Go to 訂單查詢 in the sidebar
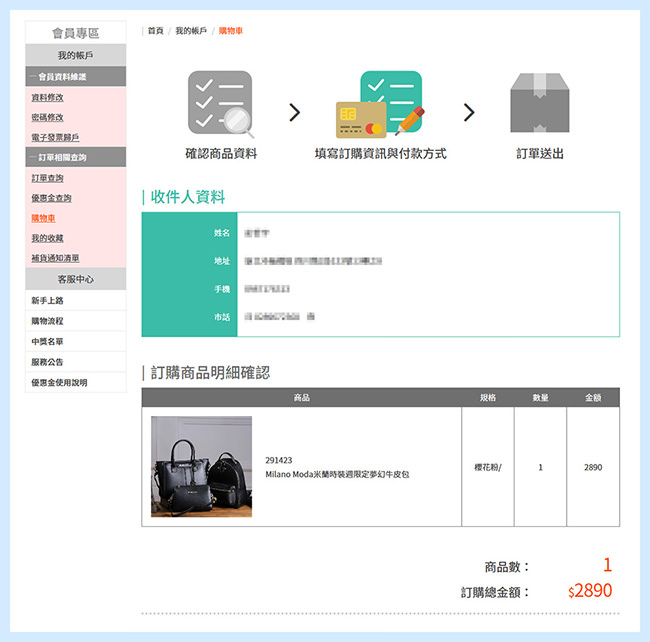Viewport: 650px width, 642px height. pos(47,178)
